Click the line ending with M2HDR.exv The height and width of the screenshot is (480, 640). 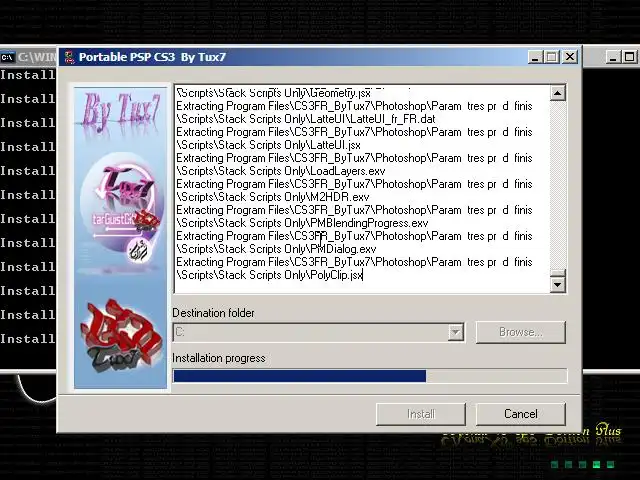point(273,197)
